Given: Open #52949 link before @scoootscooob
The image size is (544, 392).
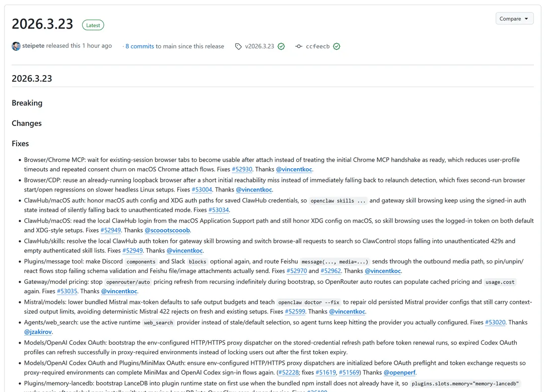Looking at the screenshot, I should click(111, 230).
